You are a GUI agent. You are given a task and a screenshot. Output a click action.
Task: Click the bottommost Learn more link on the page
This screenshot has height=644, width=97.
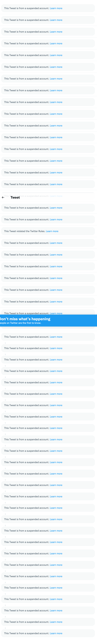pos(56,633)
